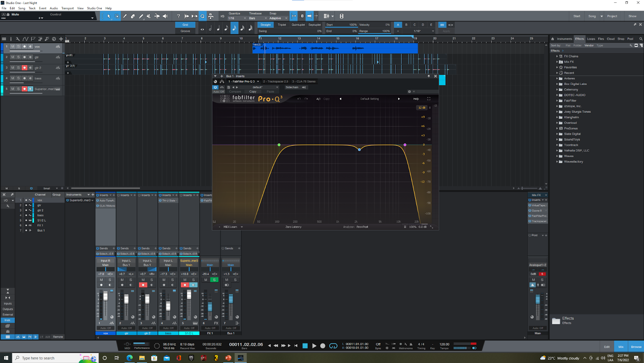Click the Triplet quantize button
This screenshot has width=644, height=363.
tap(282, 25)
